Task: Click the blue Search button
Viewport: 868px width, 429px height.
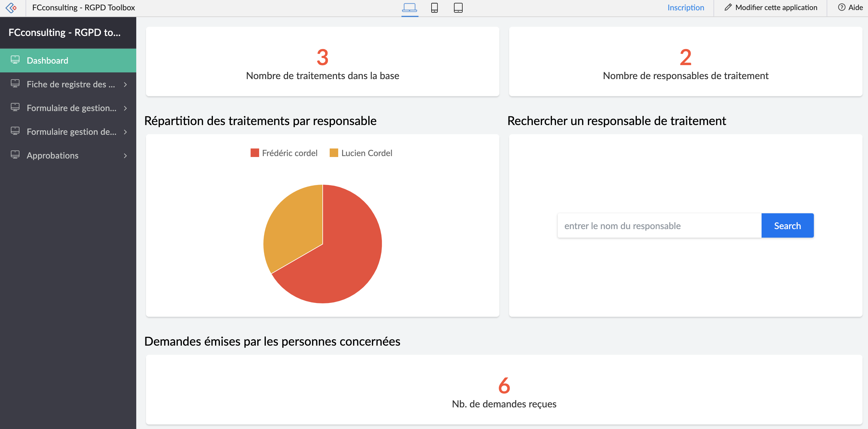Action: click(x=787, y=225)
